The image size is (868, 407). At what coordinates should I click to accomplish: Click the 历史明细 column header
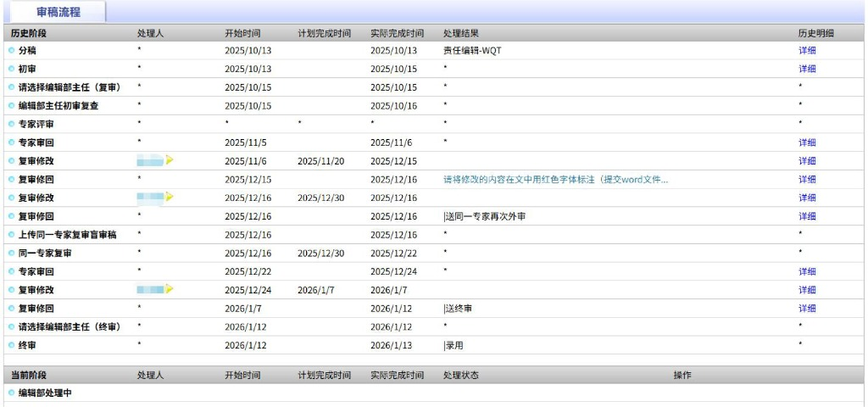[x=815, y=33]
